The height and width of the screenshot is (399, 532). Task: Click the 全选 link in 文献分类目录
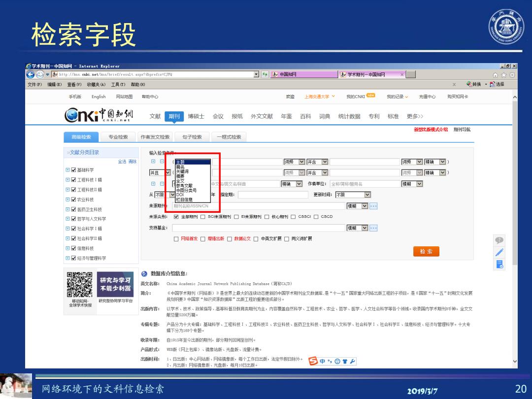coord(122,162)
